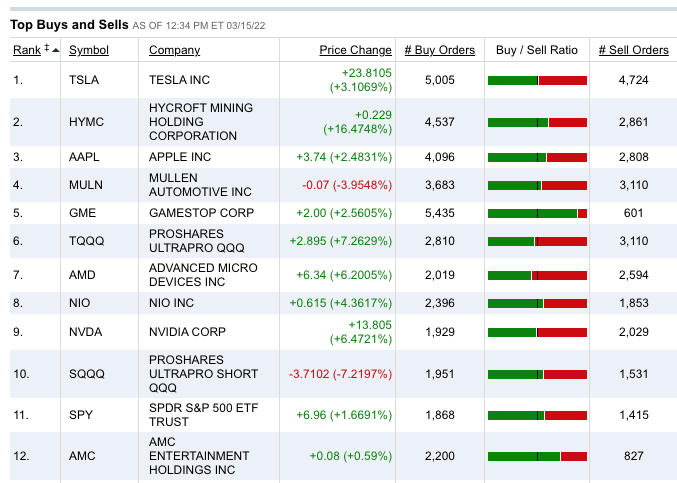Click sell orders value 2,029

(633, 332)
